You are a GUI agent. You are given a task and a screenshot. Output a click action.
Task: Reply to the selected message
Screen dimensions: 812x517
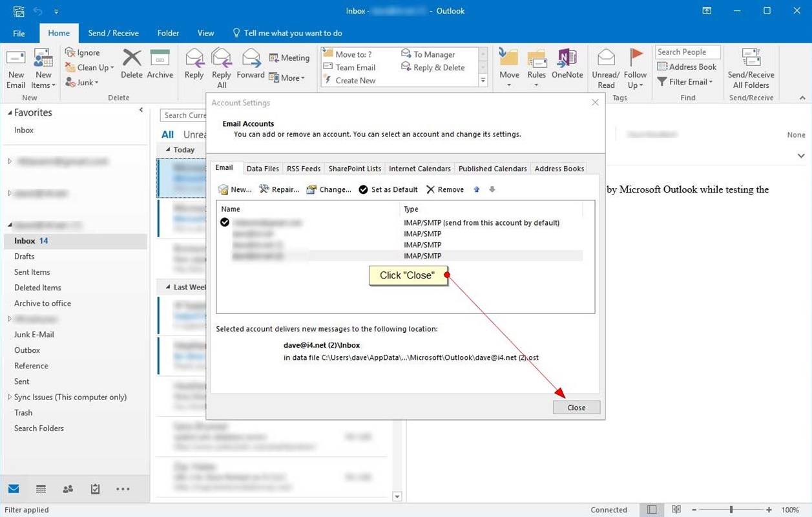pyautogui.click(x=194, y=64)
